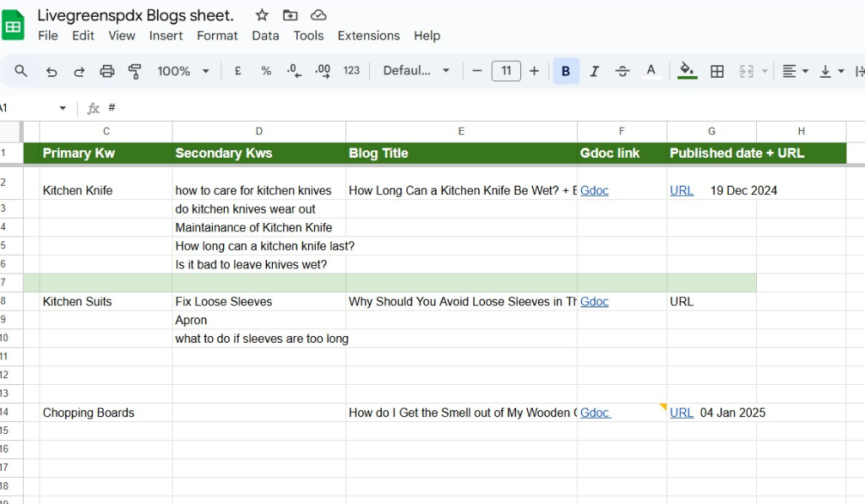Viewport: 865px width, 504px height.
Task: Toggle bold formatting
Action: [566, 71]
